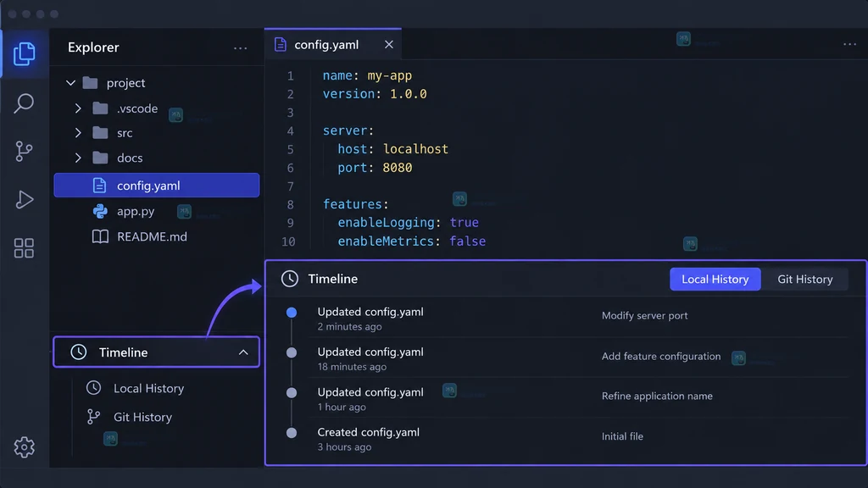Click 'Add feature configuration' description
Screen dimensions: 868x488
click(x=661, y=357)
